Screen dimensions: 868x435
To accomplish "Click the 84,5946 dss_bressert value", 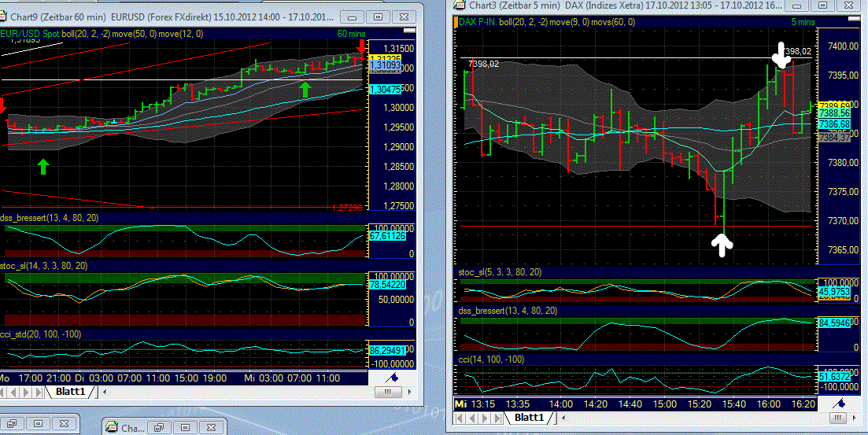I will click(834, 323).
